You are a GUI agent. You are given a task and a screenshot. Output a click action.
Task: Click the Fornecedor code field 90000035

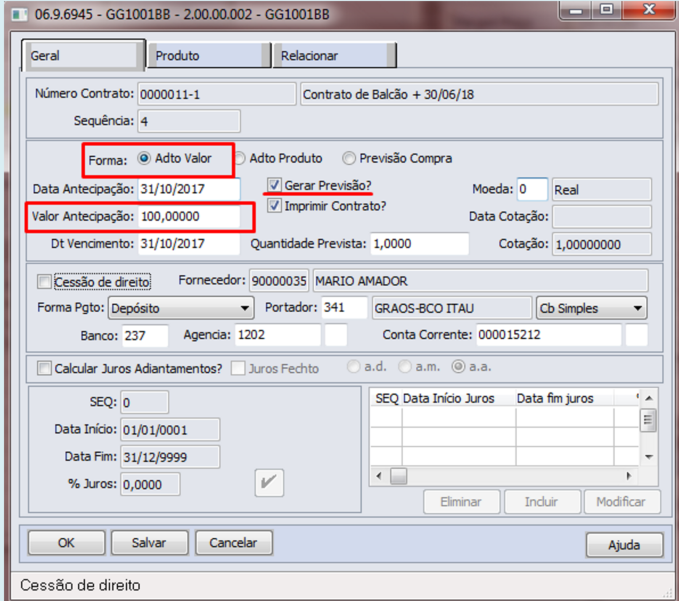coord(279,281)
